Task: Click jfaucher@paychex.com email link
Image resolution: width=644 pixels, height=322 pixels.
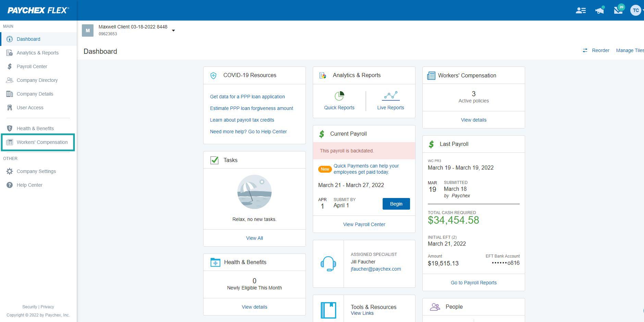Action: click(376, 269)
